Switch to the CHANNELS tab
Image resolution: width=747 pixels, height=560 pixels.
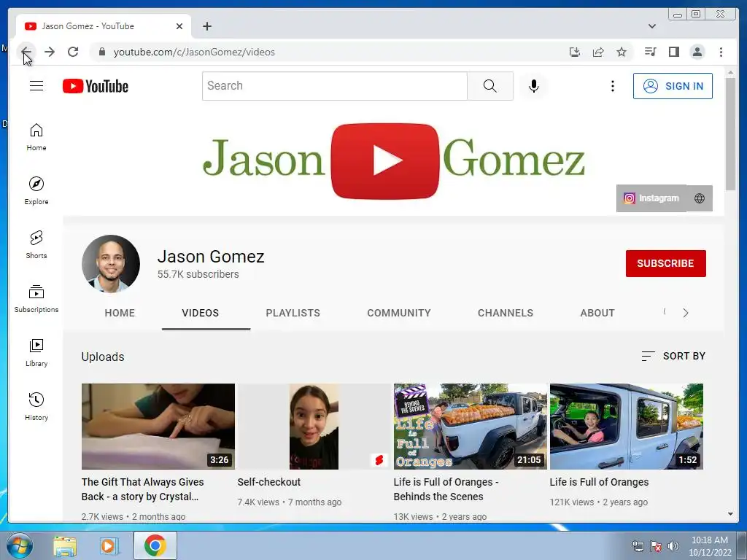(x=505, y=313)
